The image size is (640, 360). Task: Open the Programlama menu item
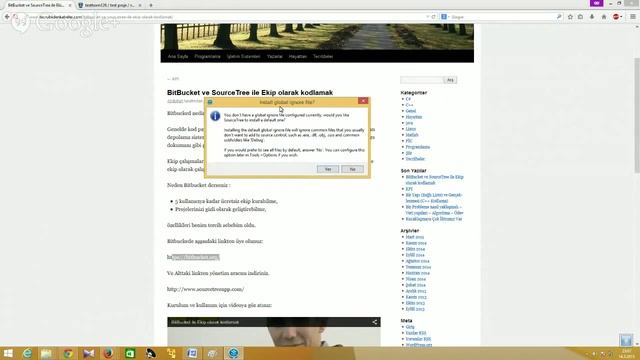tap(207, 56)
